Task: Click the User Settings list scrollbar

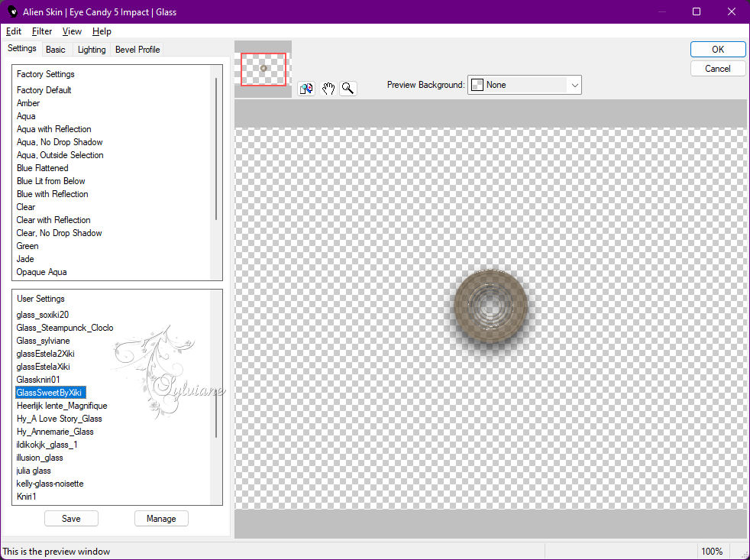Action: (x=216, y=414)
